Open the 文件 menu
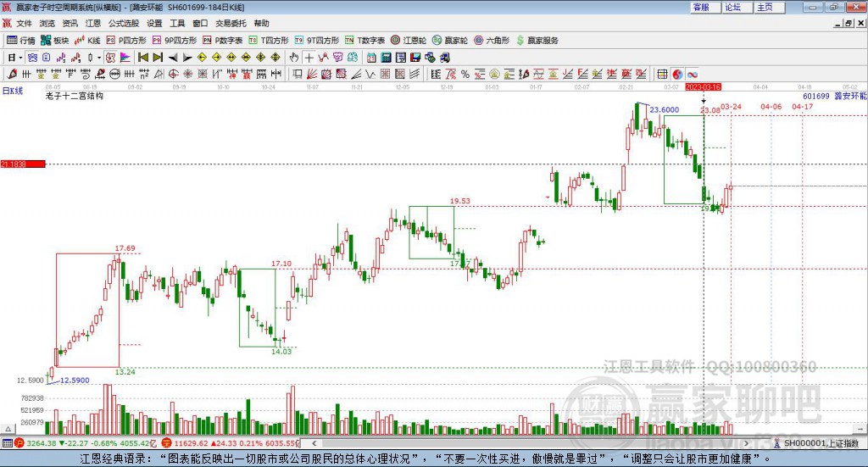 click(x=25, y=23)
